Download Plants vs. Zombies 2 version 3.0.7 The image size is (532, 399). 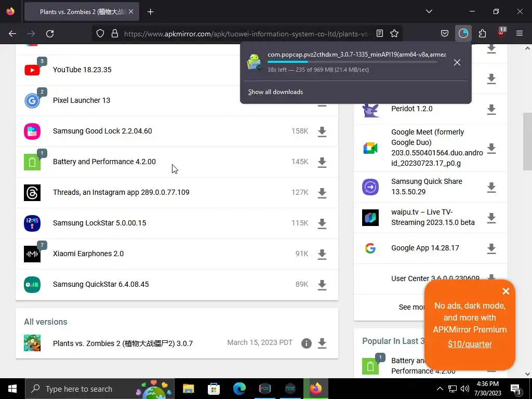[x=322, y=343]
